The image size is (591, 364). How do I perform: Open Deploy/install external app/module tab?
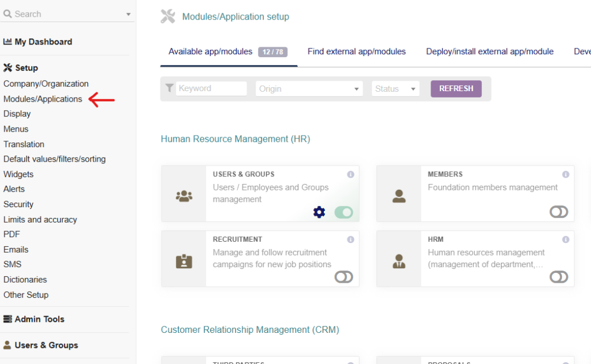coord(489,52)
